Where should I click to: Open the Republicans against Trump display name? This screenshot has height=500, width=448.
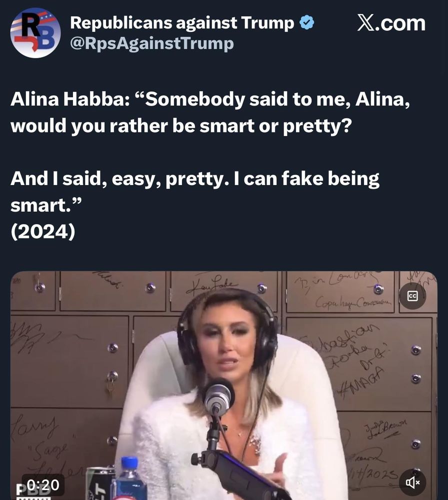click(182, 22)
